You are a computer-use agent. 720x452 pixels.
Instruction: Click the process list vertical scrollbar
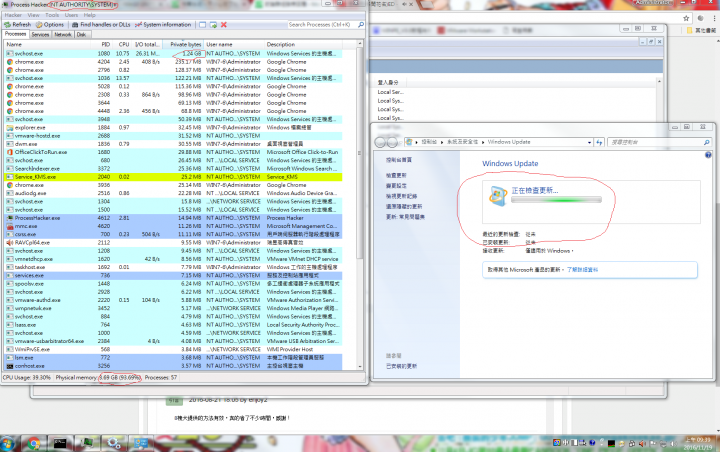360,152
